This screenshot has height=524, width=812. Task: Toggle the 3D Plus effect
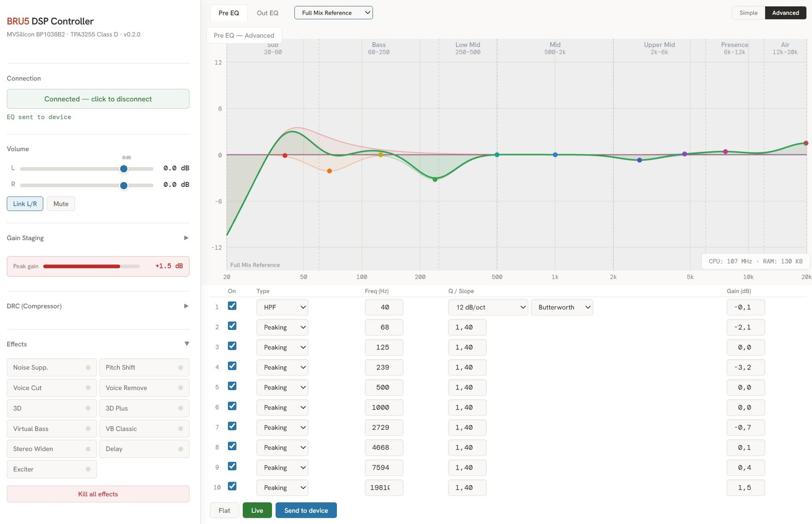point(144,408)
